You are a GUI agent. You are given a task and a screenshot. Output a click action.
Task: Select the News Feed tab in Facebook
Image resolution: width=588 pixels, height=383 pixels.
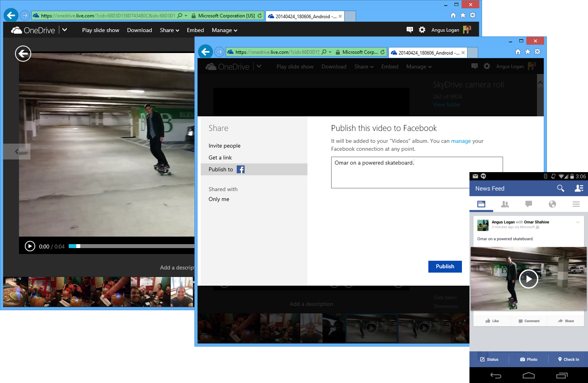tap(481, 204)
